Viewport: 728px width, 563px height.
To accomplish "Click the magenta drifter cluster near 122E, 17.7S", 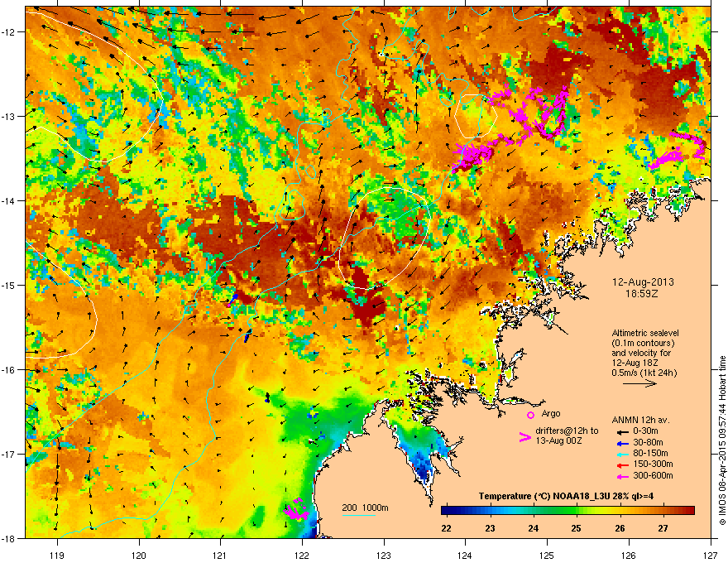I will tap(297, 509).
